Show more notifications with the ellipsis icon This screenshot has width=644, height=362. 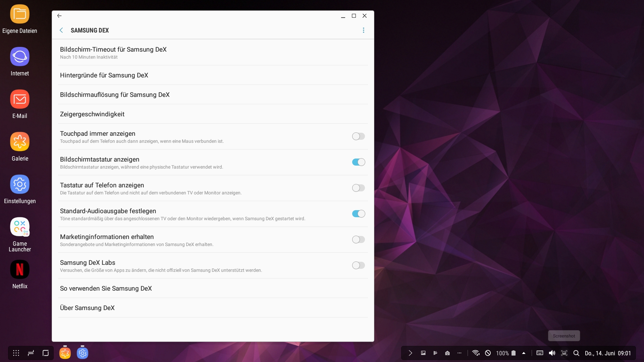(x=460, y=353)
